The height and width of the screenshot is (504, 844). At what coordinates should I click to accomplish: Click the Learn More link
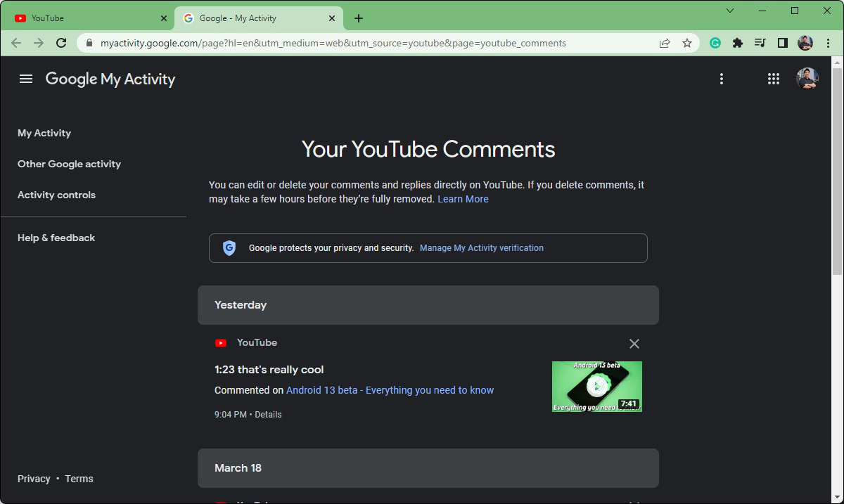463,199
